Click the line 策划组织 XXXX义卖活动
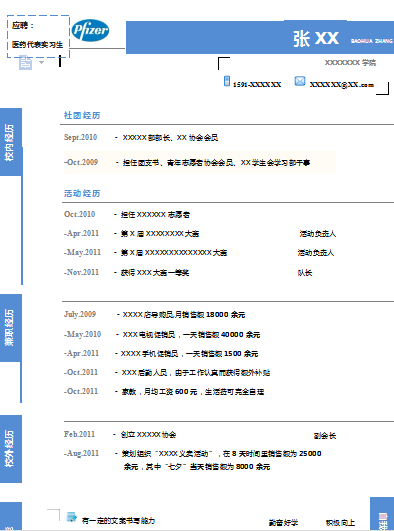This screenshot has width=394, height=531. 222,454
